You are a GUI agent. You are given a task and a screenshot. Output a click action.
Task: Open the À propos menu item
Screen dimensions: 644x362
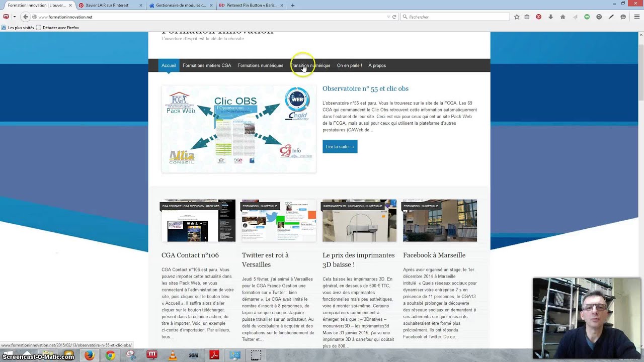coord(377,65)
